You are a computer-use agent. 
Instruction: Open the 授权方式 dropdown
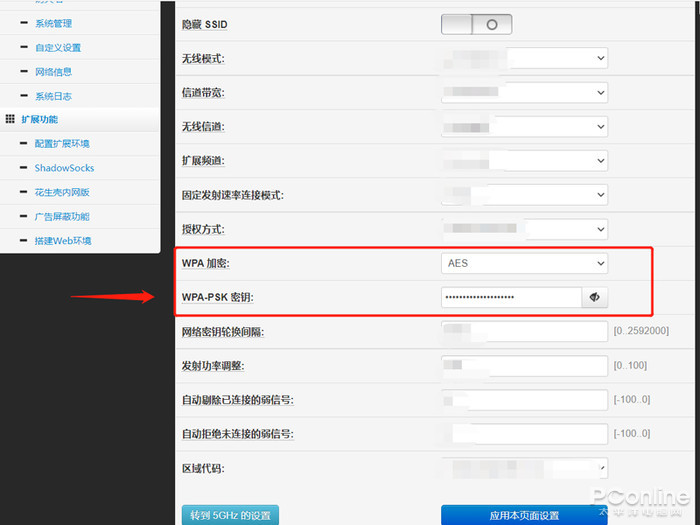click(x=524, y=229)
